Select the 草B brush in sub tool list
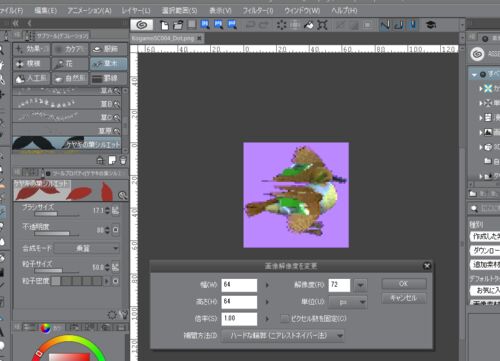Image resolution: width=500 pixels, height=361 pixels. coord(67,104)
